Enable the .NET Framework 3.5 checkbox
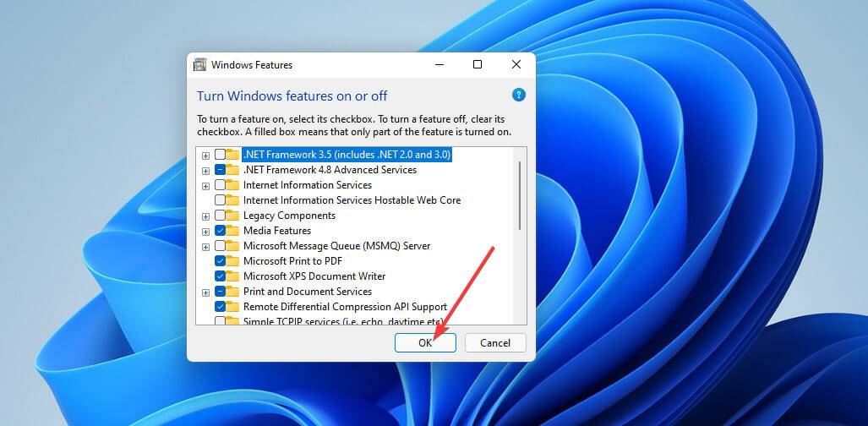868x426 pixels. tap(220, 155)
